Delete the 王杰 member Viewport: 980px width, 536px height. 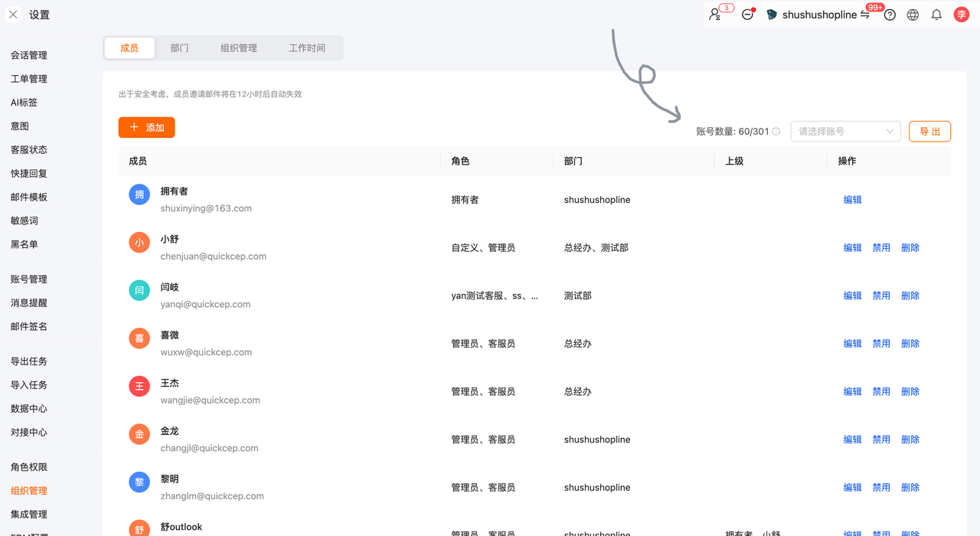pyautogui.click(x=910, y=391)
